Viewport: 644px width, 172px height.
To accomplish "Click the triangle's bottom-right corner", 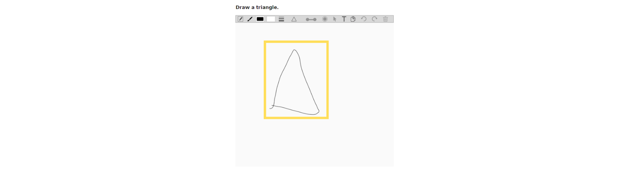I will point(318,112).
